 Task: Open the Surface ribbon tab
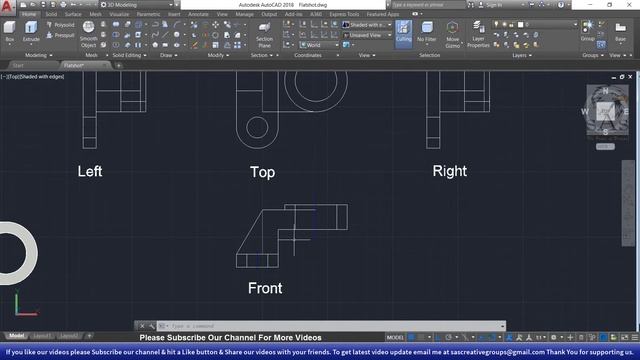73,14
